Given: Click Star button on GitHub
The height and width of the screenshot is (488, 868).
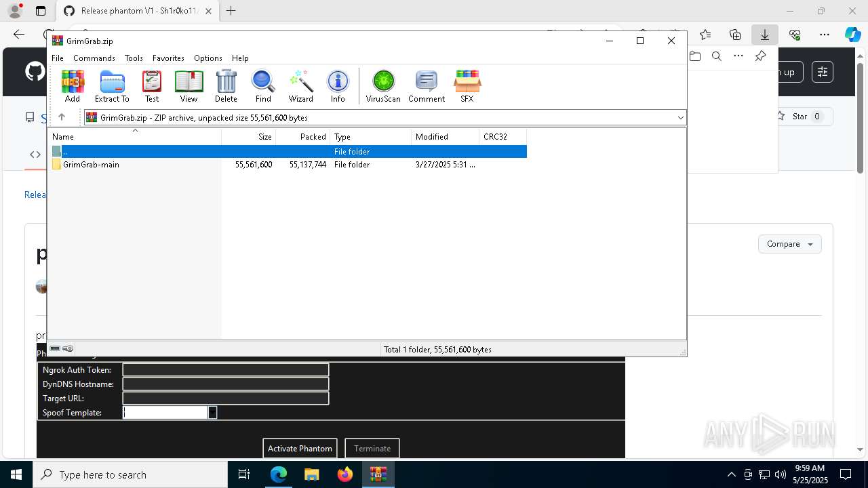Looking at the screenshot, I should pos(801,117).
